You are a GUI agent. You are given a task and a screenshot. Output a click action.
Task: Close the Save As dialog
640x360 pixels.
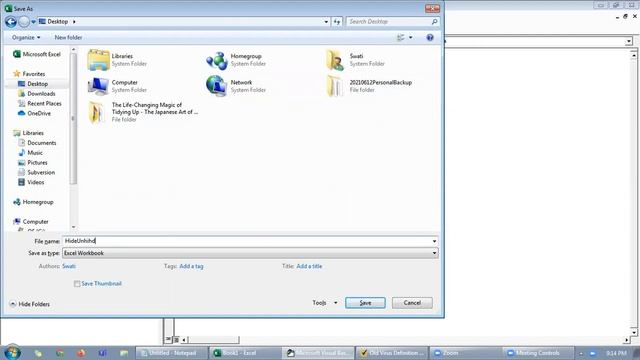432,8
